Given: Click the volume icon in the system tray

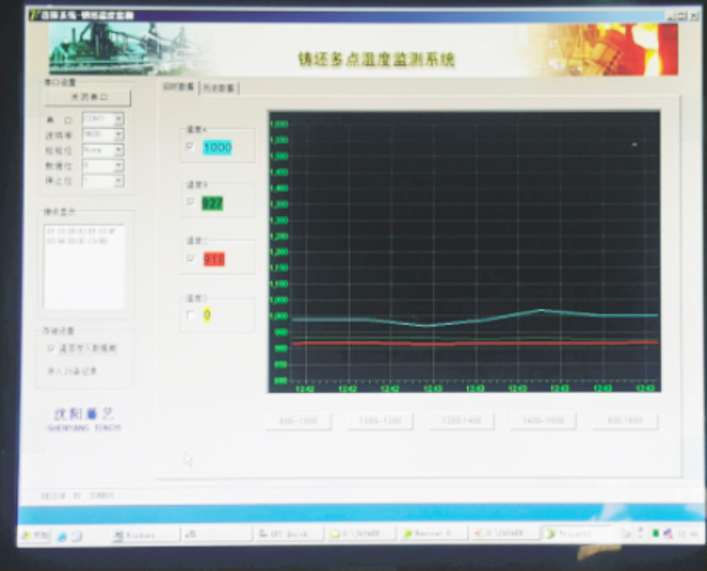Looking at the screenshot, I should point(667,535).
